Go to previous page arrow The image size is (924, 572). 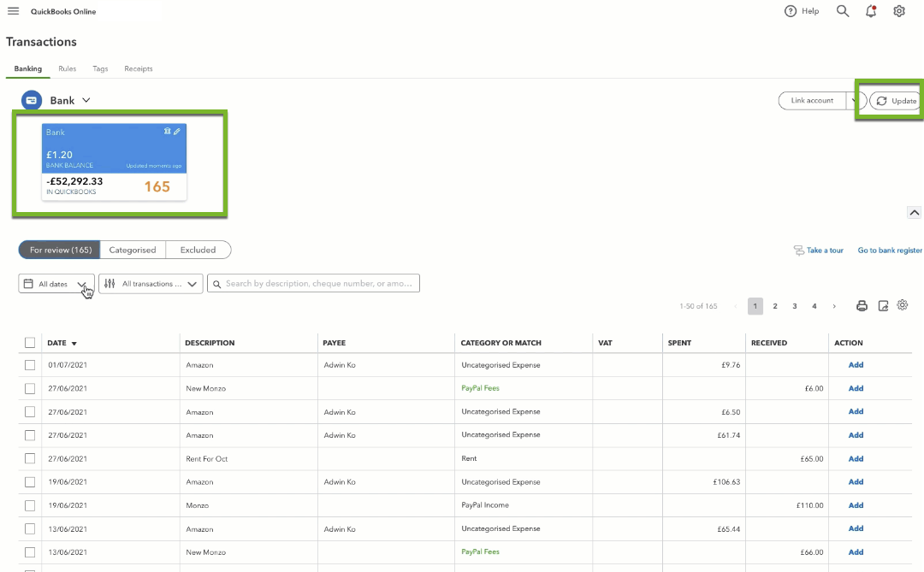[x=735, y=306]
